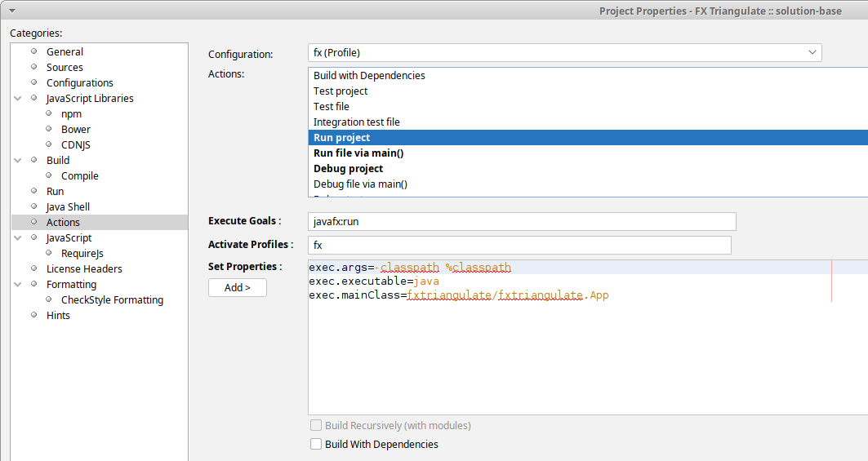The width and height of the screenshot is (868, 461).
Task: Enable Build With Dependencies checkbox
Action: (x=315, y=444)
